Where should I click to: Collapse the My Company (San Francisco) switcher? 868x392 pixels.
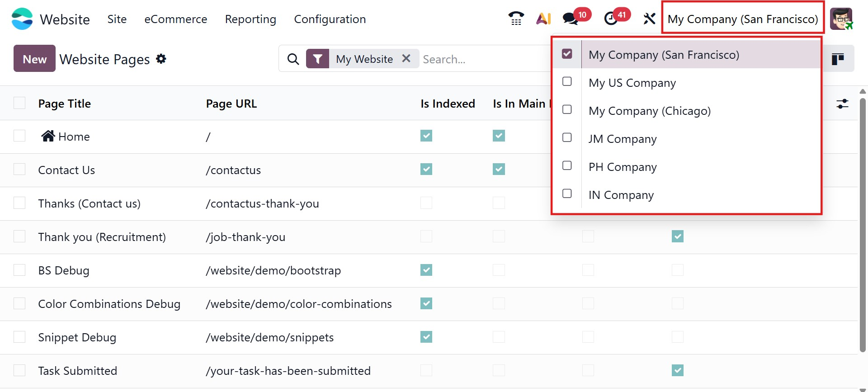pyautogui.click(x=743, y=19)
